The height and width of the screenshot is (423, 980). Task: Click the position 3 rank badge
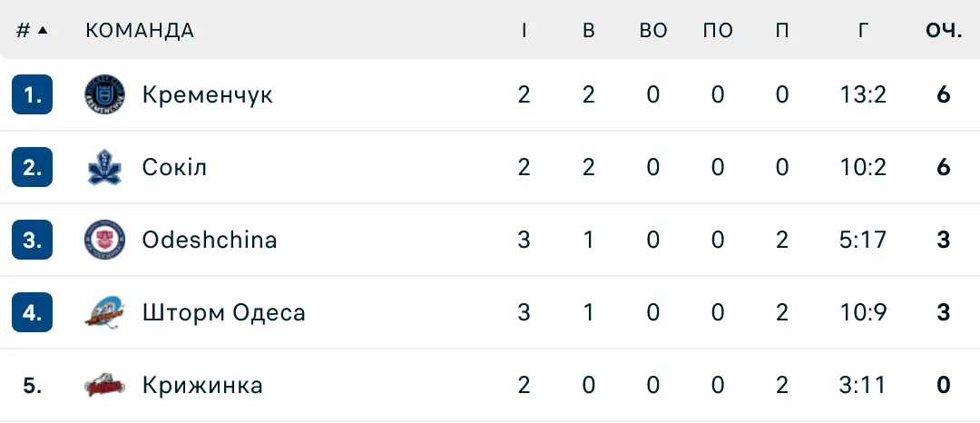tap(33, 240)
